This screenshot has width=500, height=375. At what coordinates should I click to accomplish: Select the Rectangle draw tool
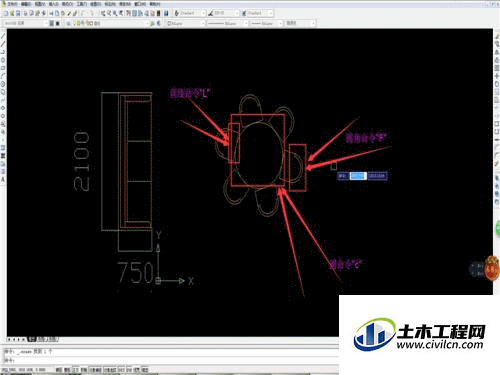click(3, 68)
